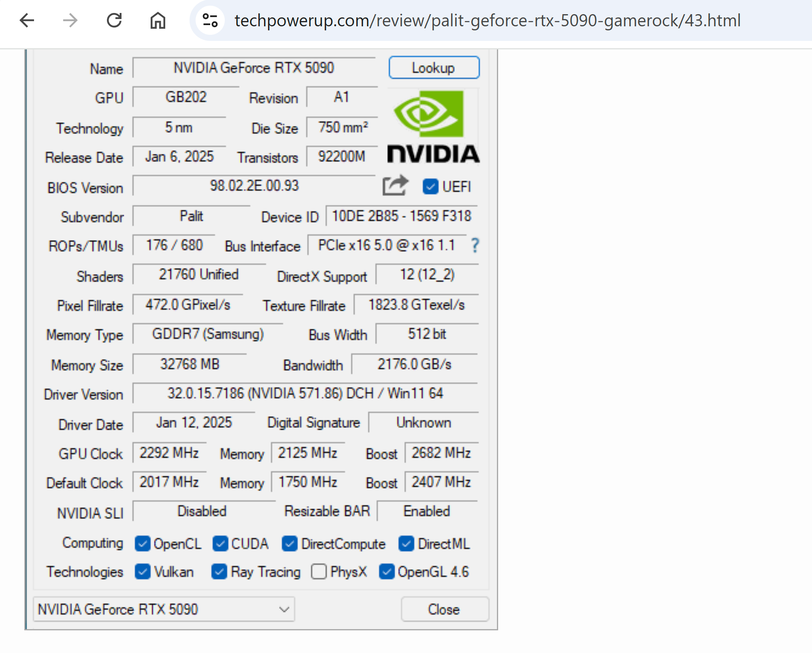Click DirectX Support value 12 (12_2)
Screen dimensions: 812x653
click(427, 274)
